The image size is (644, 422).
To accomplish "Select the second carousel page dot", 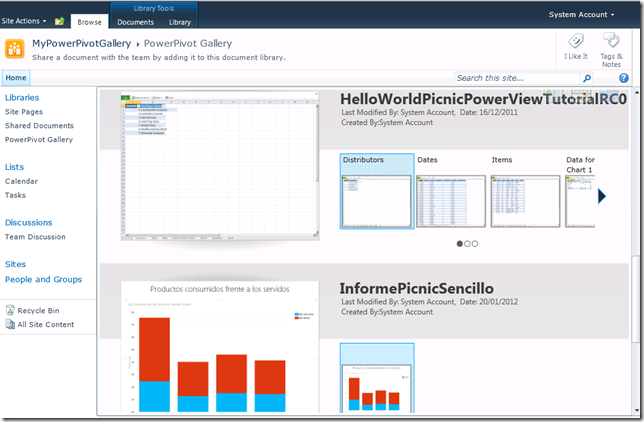I will click(468, 243).
